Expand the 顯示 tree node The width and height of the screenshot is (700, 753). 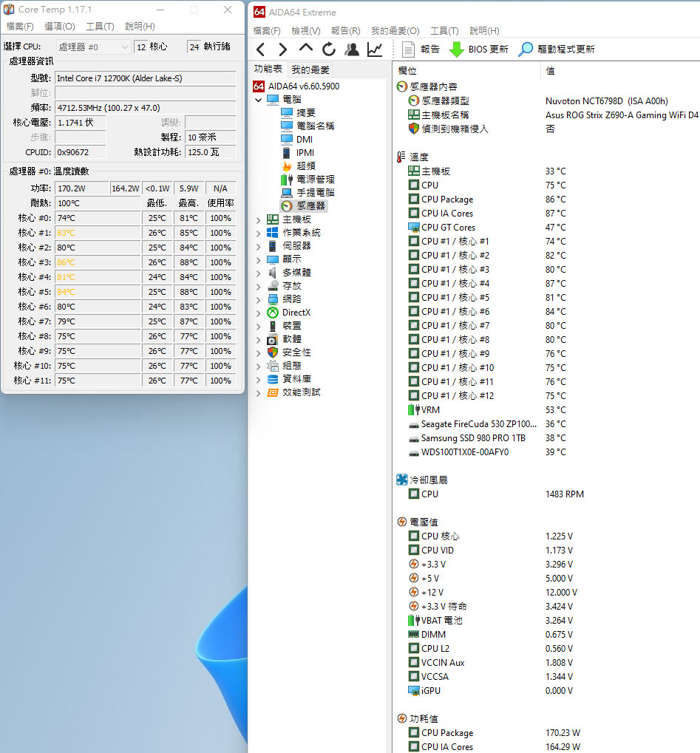pyautogui.click(x=259, y=260)
